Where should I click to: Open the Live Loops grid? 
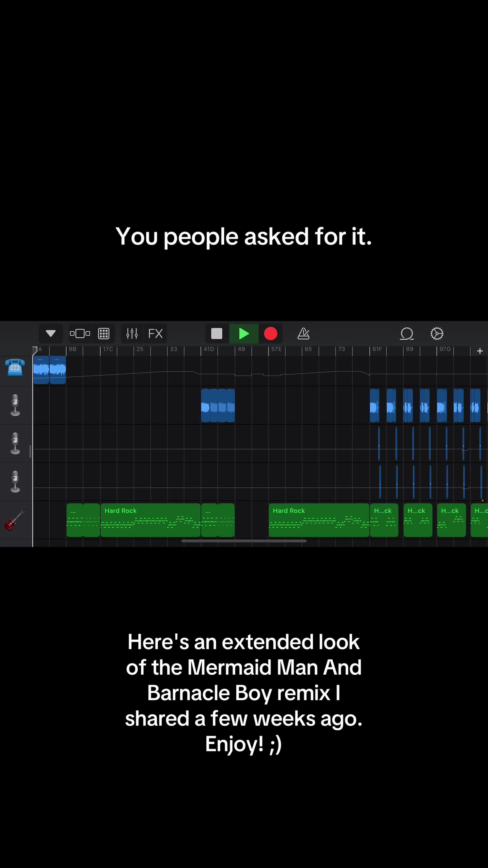pyautogui.click(x=104, y=334)
